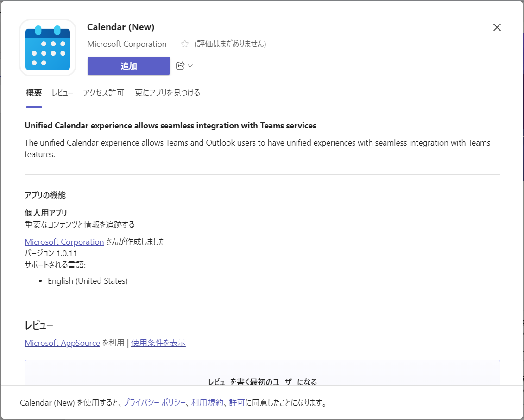
Task: Open the 利用規約 link
Action: pyautogui.click(x=207, y=402)
